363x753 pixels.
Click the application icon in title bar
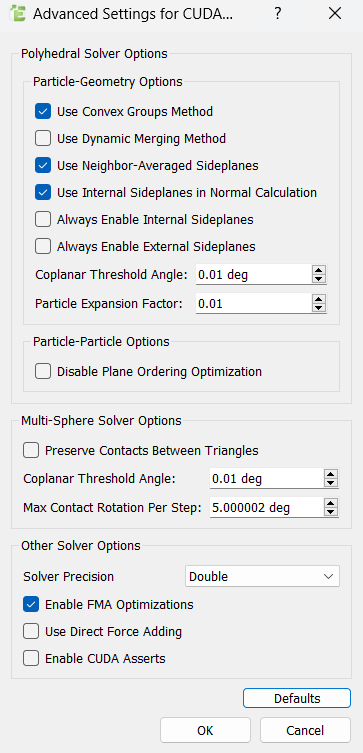click(x=18, y=14)
